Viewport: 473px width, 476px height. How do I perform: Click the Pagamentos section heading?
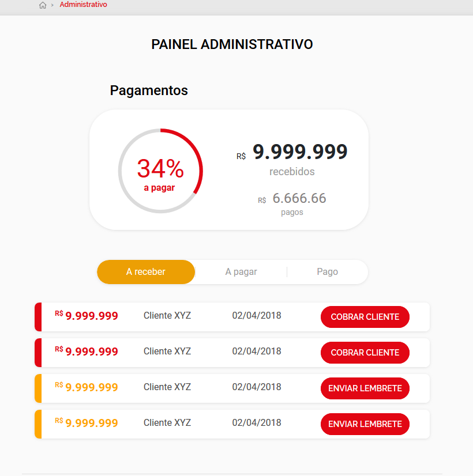149,90
